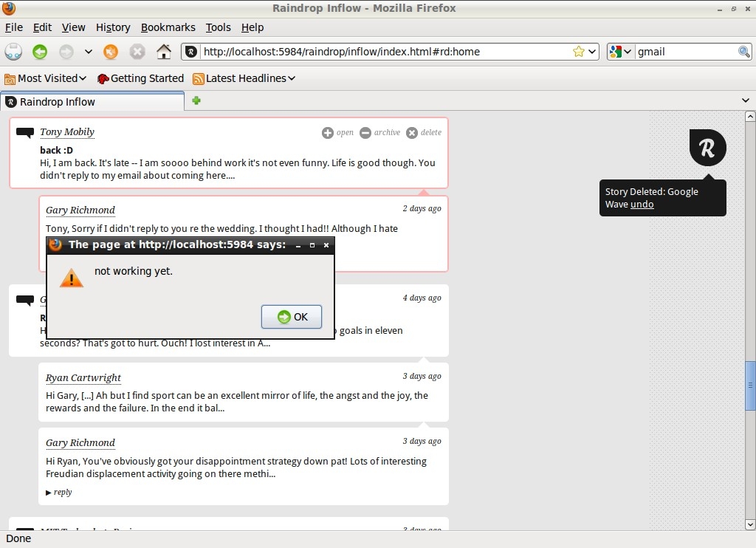The image size is (756, 548).
Task: Open the History menu
Action: [x=113, y=27]
